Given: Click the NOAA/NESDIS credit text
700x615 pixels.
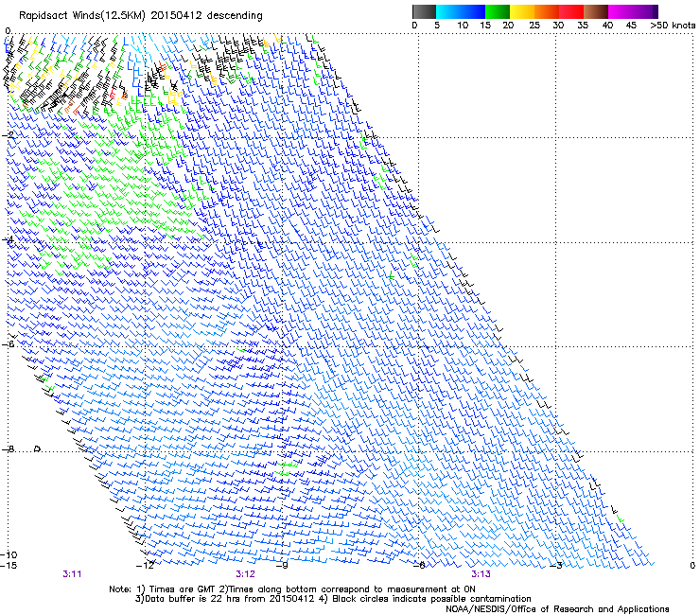Looking at the screenshot, I should (x=557, y=609).
